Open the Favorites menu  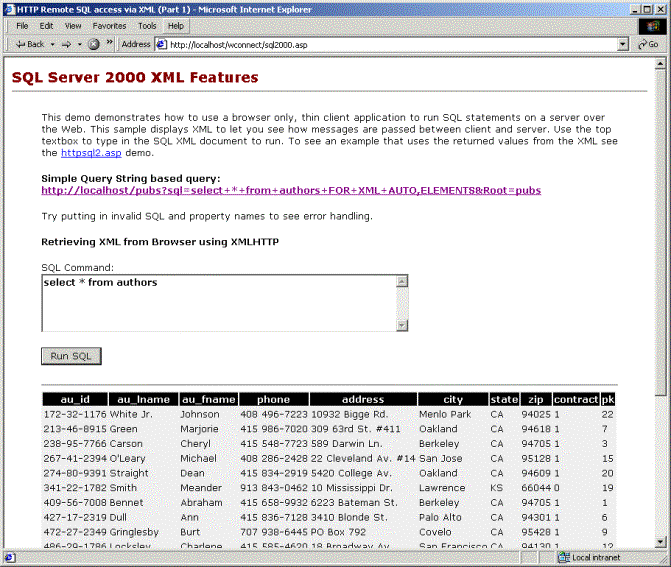(110, 26)
